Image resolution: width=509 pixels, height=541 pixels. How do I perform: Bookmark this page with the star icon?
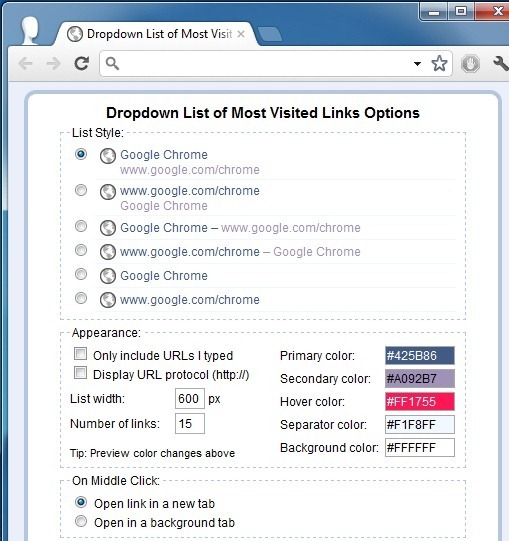pyautogui.click(x=439, y=63)
